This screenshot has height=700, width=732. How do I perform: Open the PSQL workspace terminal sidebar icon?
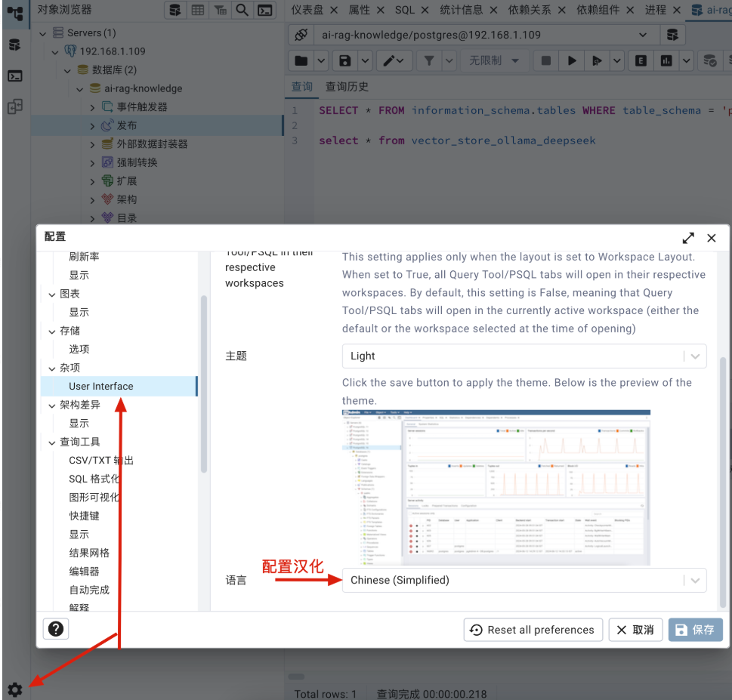pyautogui.click(x=15, y=76)
